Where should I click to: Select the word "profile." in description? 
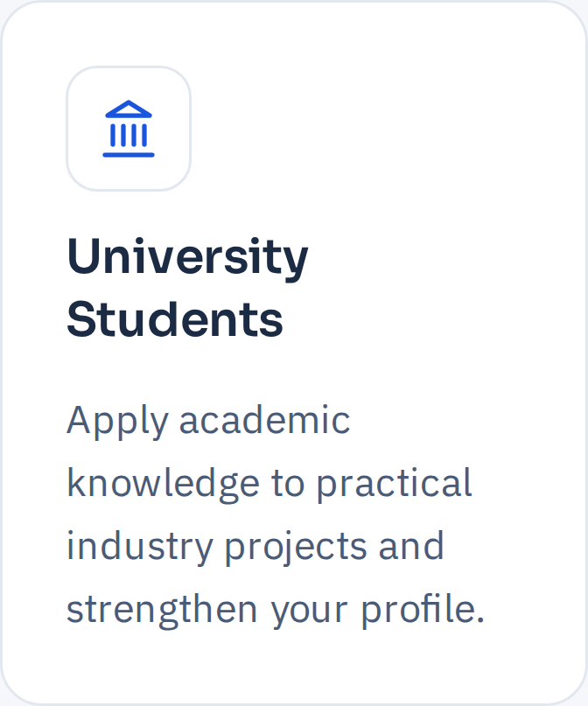[x=423, y=610]
